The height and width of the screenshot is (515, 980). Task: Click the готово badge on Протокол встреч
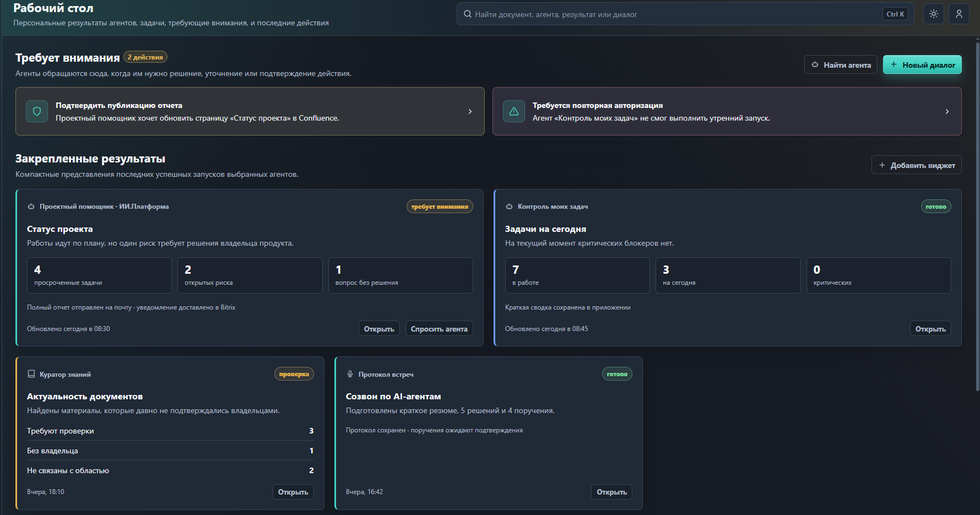(617, 374)
